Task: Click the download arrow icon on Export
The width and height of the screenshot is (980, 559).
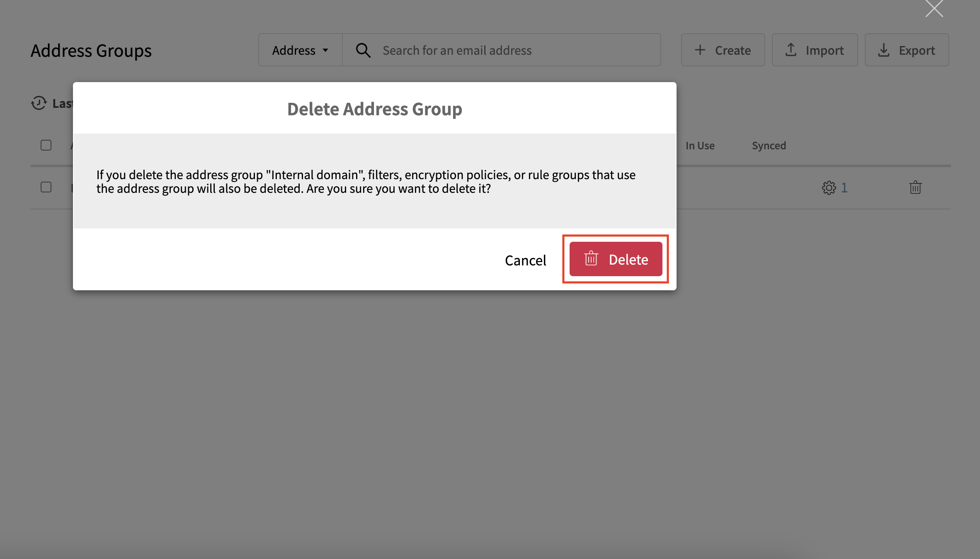Action: pos(883,50)
